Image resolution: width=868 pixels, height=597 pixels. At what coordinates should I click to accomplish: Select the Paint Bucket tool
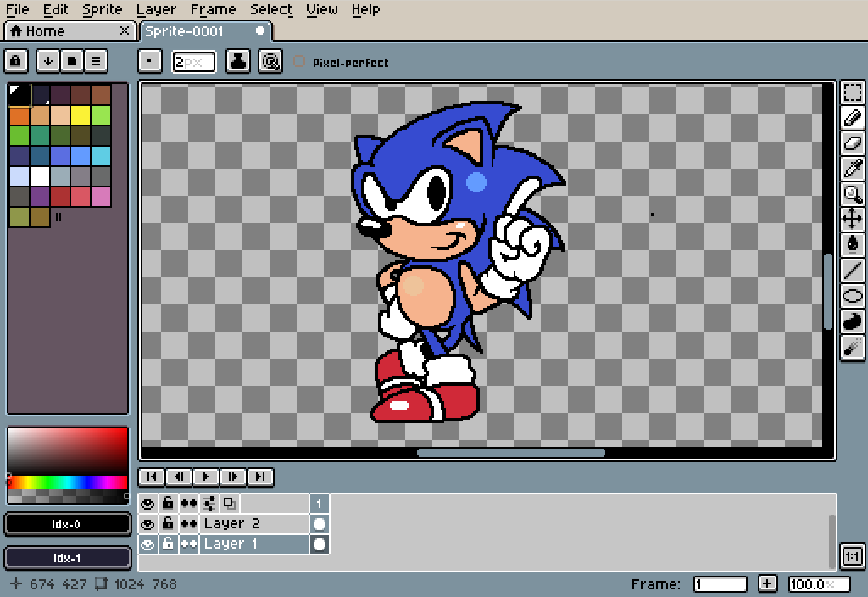853,244
